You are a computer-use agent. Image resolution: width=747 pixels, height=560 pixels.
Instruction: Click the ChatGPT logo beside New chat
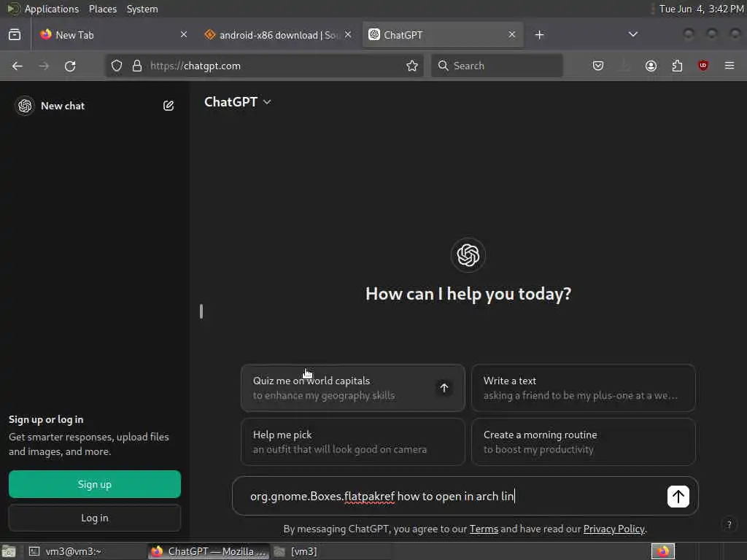(x=25, y=106)
